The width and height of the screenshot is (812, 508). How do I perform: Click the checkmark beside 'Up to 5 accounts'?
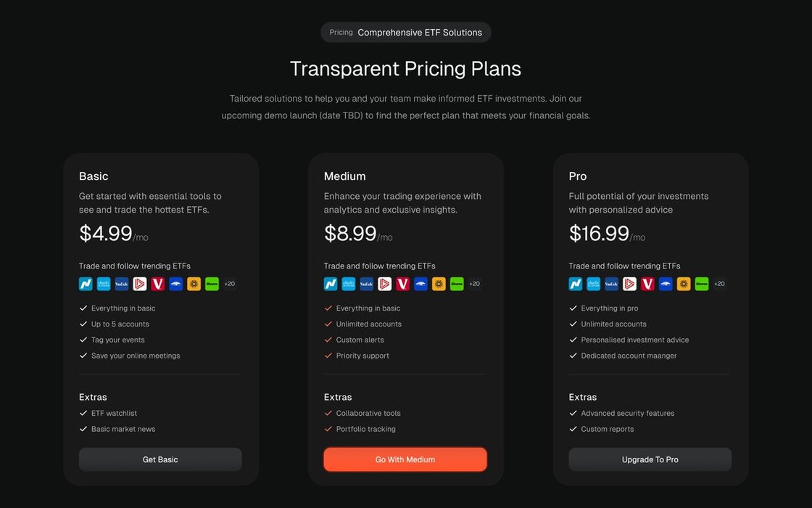83,324
